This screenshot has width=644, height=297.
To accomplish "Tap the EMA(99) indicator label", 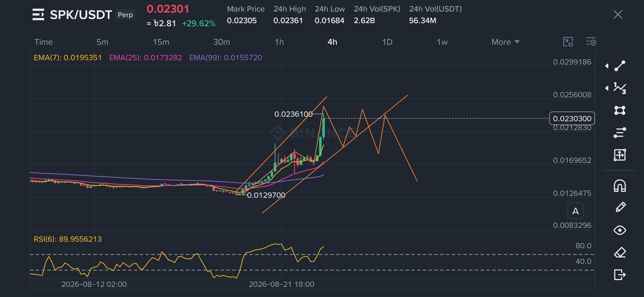I will click(x=225, y=58).
